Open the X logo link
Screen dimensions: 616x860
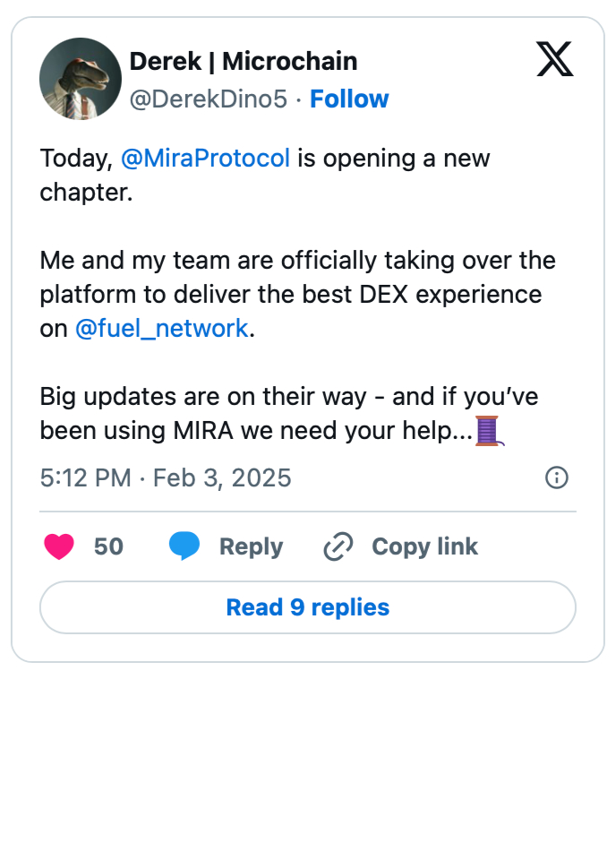coord(554,60)
